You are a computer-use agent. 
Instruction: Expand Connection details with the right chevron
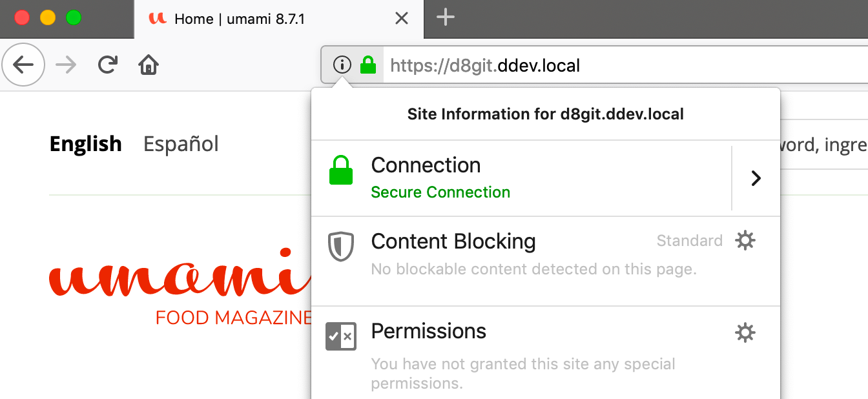tap(756, 178)
